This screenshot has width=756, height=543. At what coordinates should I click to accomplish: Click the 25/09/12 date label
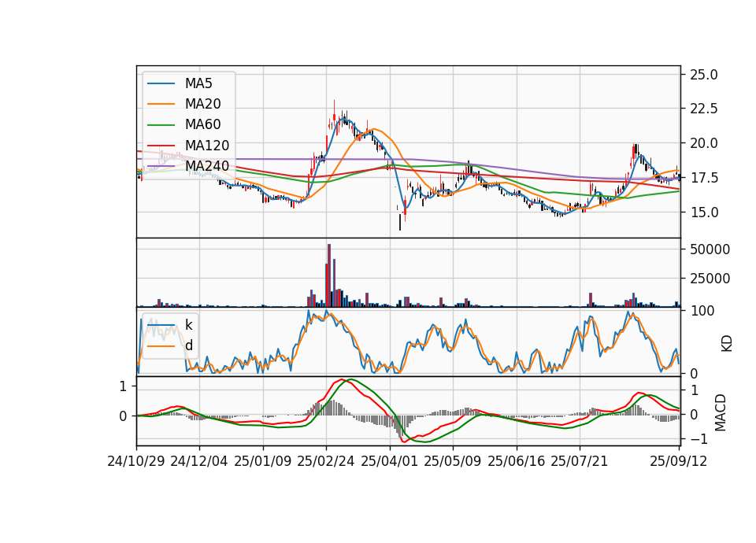679,461
